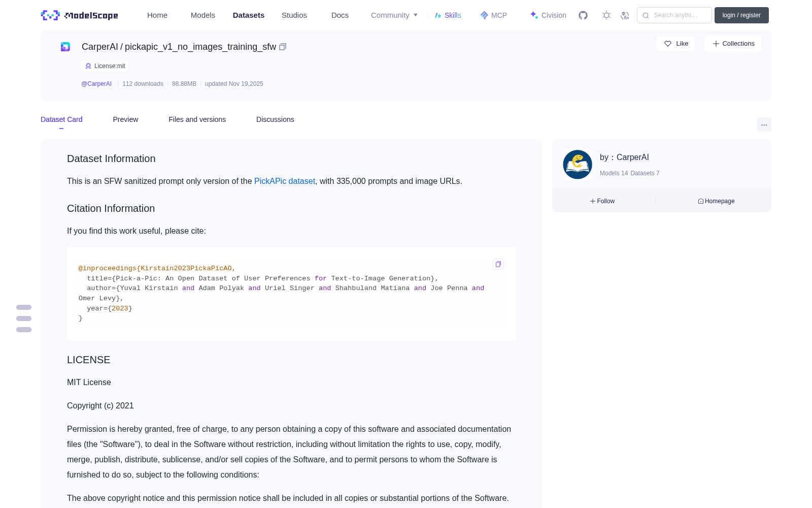Image resolution: width=812 pixels, height=508 pixels.
Task: Click the 'License:mit' tag text
Action: pos(110,66)
